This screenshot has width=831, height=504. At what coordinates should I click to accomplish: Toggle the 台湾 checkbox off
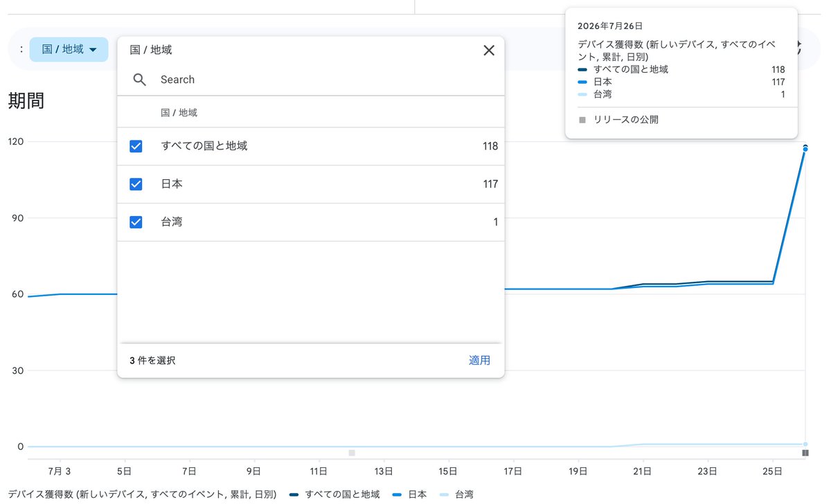click(136, 222)
